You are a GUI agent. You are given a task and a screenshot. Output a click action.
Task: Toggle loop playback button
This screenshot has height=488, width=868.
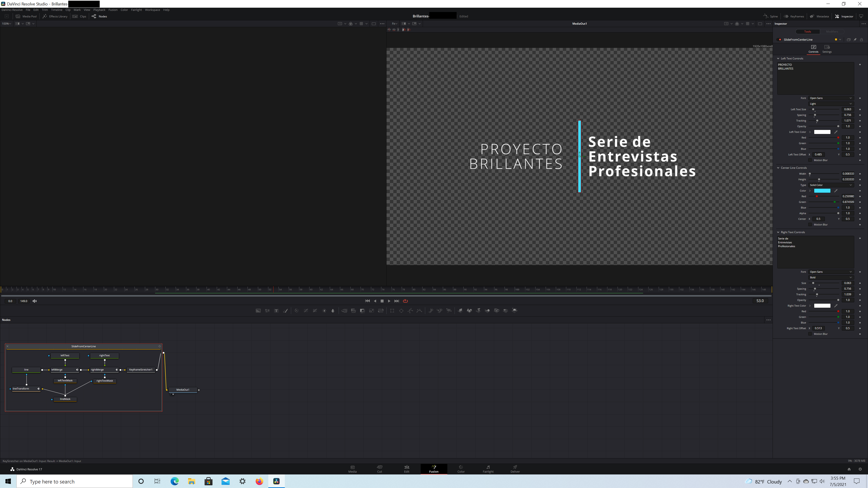405,301
